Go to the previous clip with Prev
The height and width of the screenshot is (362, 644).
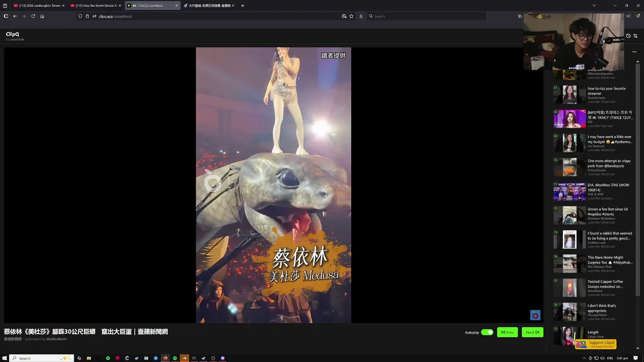coord(507,332)
